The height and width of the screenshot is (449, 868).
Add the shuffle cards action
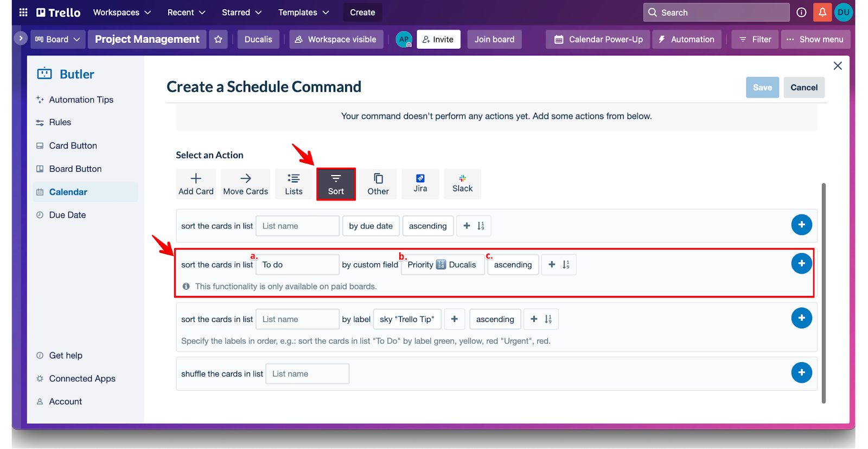tap(801, 372)
